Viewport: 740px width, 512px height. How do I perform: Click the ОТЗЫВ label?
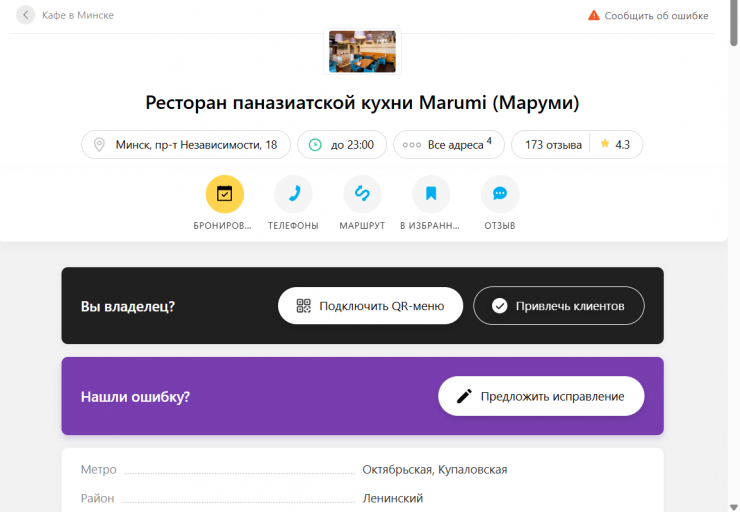coord(500,226)
